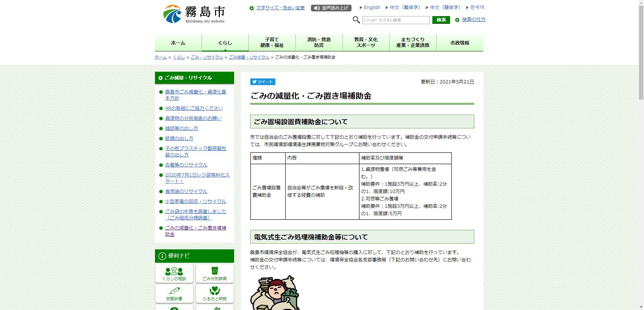
Task: Switch to the くらし navigation tab
Action: click(x=224, y=43)
